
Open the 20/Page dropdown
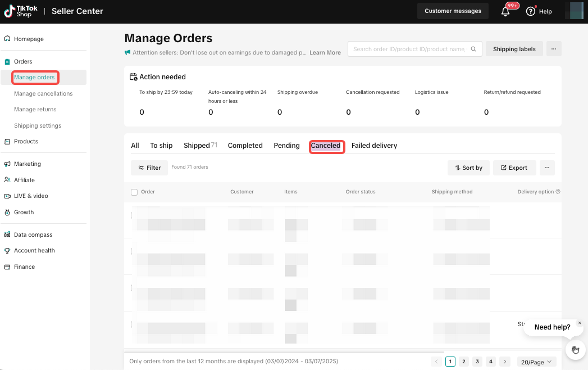(x=536, y=362)
